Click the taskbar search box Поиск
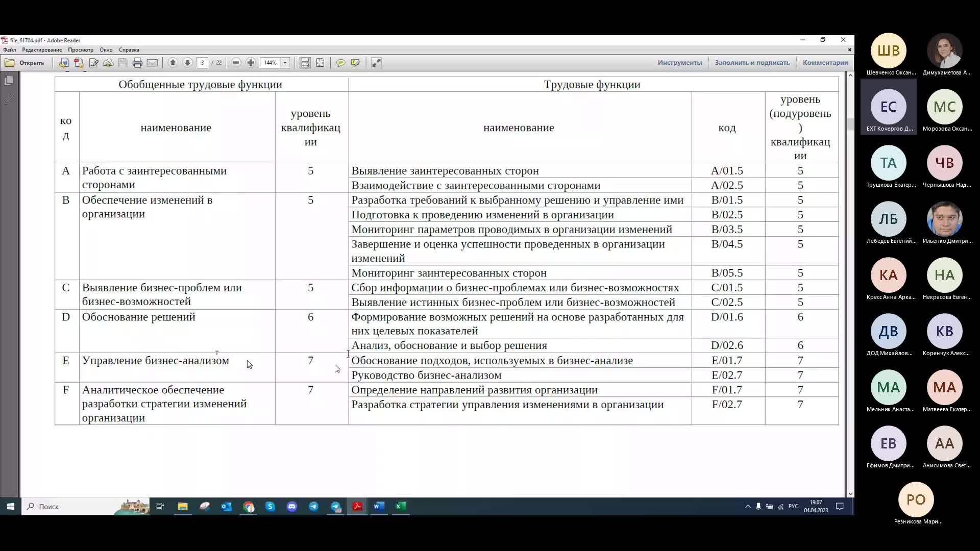The width and height of the screenshot is (980, 551). [85, 507]
